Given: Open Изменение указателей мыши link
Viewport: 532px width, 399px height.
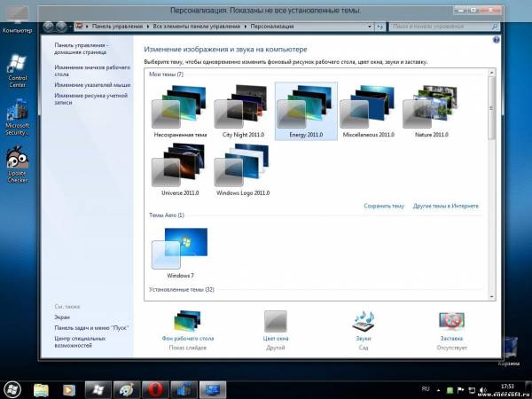Looking at the screenshot, I should click(92, 85).
